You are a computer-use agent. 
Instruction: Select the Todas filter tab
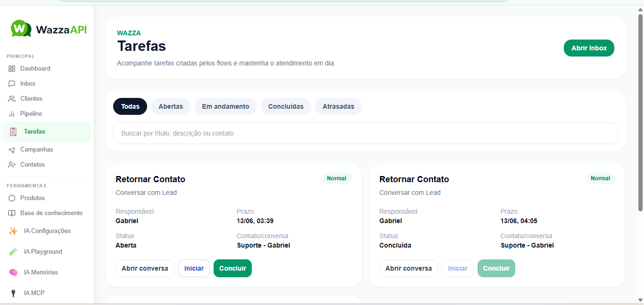(130, 106)
